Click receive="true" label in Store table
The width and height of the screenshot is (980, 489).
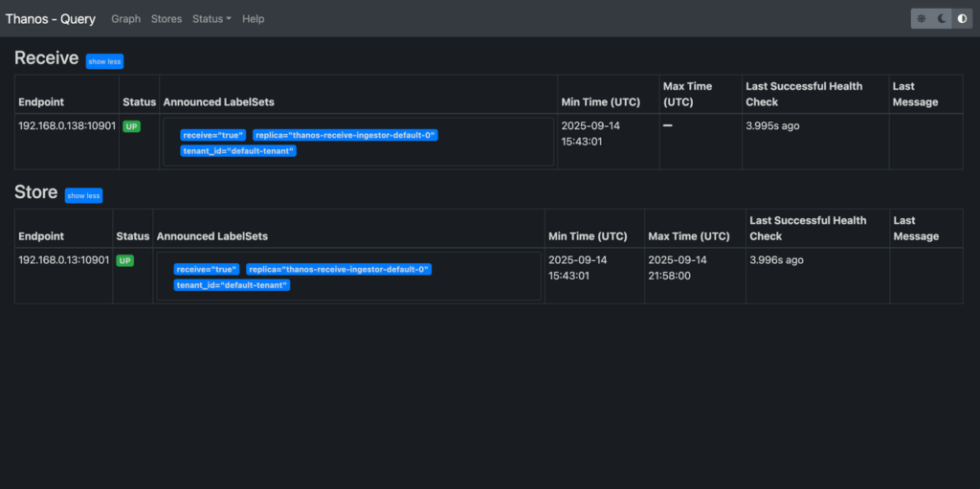[x=207, y=270]
